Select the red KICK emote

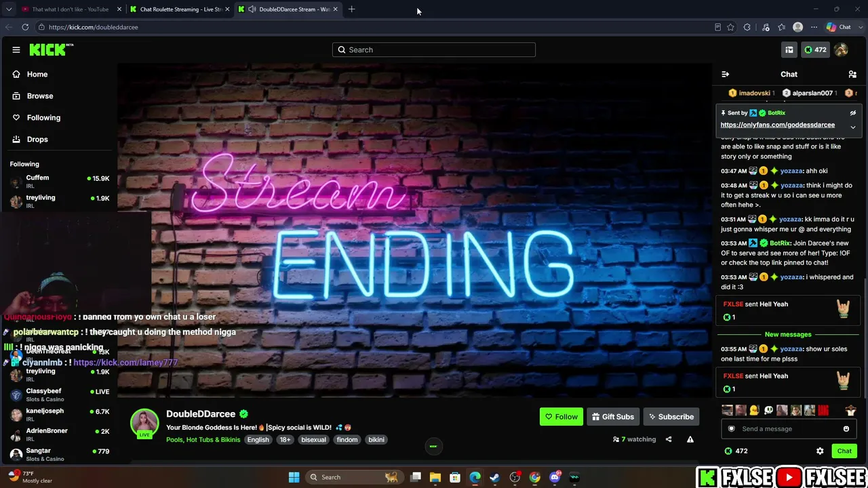[823, 410]
